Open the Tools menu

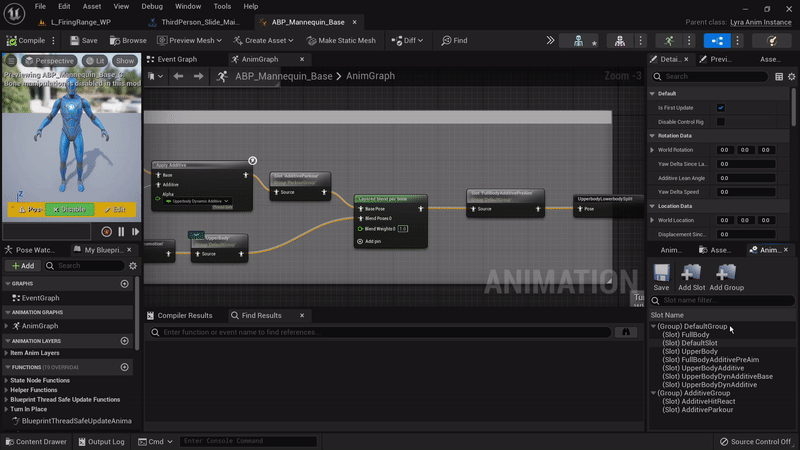222,7
